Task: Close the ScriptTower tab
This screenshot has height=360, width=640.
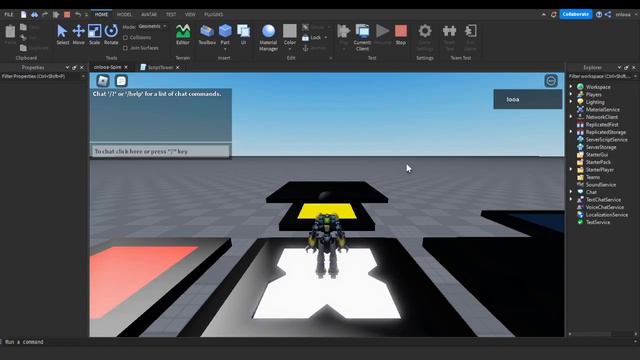Action: coord(178,67)
